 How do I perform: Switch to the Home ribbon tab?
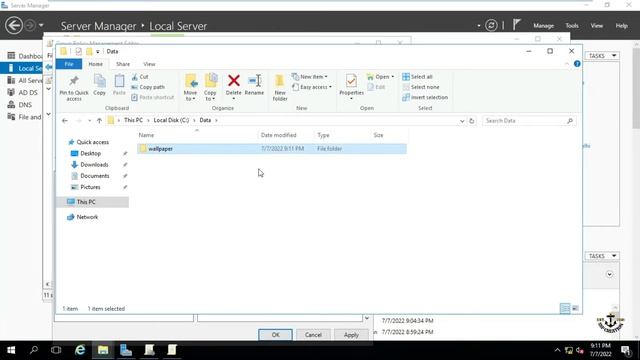(x=96, y=64)
